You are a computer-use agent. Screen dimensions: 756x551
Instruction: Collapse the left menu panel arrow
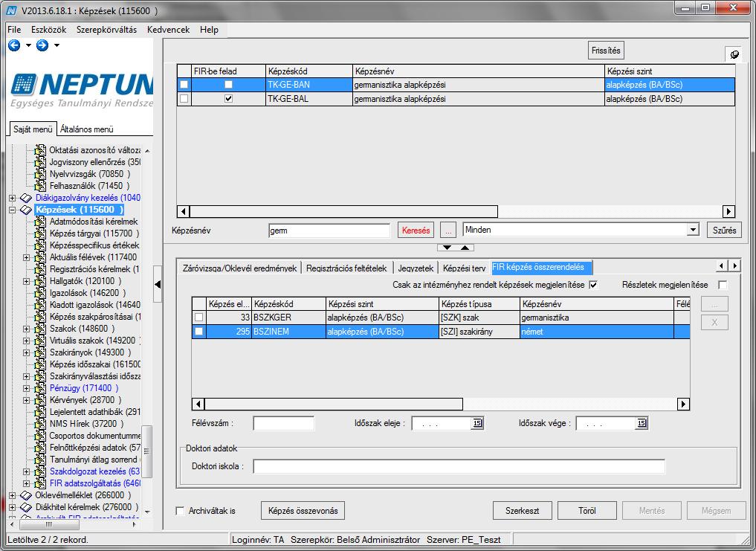coord(158,284)
